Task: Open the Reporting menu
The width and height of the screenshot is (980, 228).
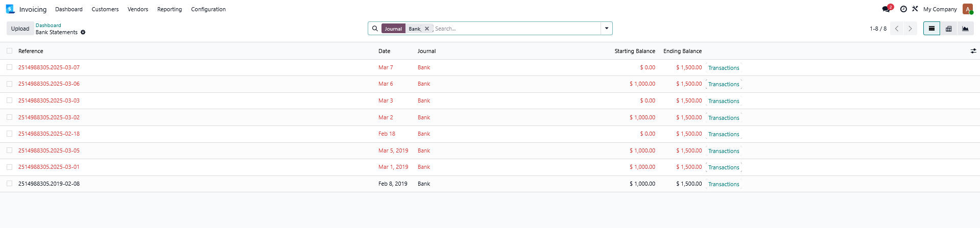Action: pos(170,9)
